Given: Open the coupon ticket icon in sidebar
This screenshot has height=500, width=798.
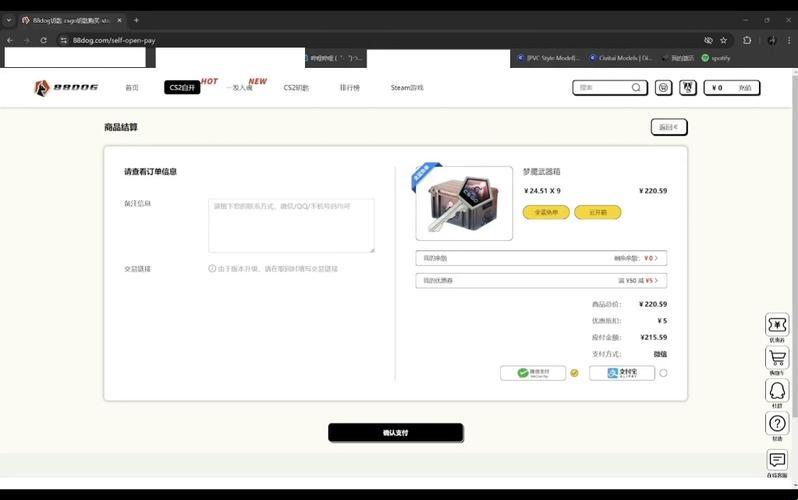Looking at the screenshot, I should pyautogui.click(x=777, y=325).
